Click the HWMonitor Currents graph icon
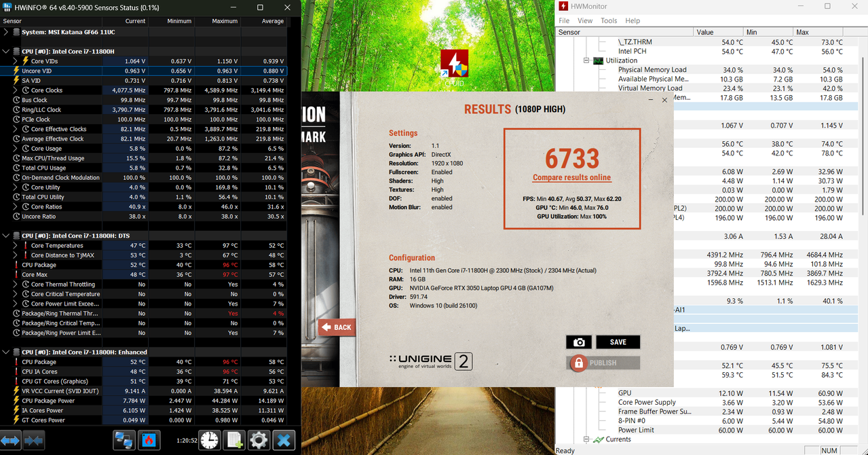 click(x=598, y=439)
